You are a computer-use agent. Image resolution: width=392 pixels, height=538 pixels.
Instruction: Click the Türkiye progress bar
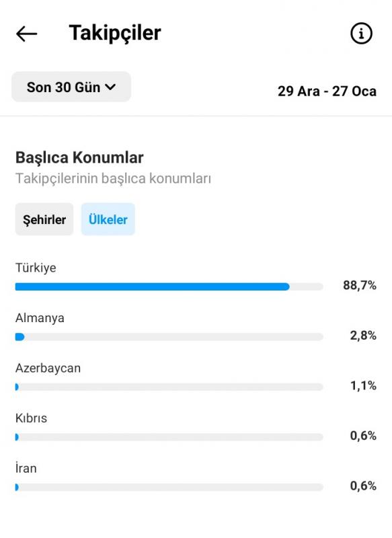(169, 286)
